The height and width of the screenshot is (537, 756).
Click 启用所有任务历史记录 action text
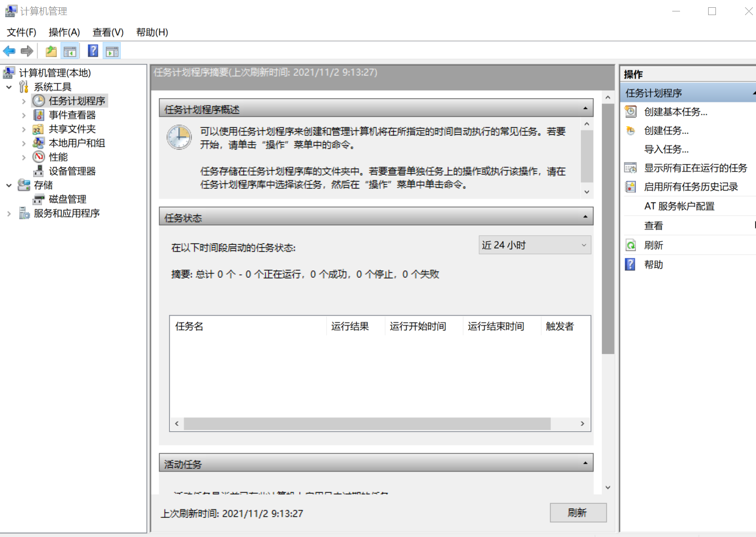coord(691,187)
